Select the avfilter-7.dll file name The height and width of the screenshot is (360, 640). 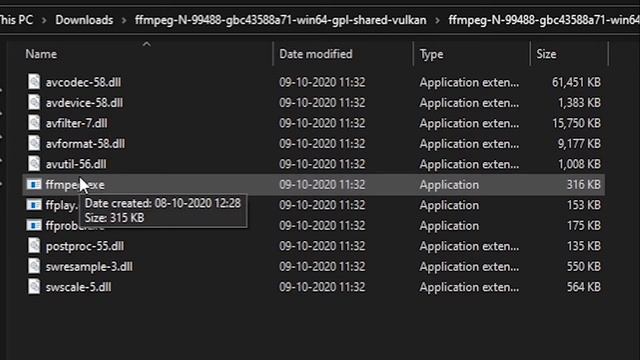click(x=77, y=123)
